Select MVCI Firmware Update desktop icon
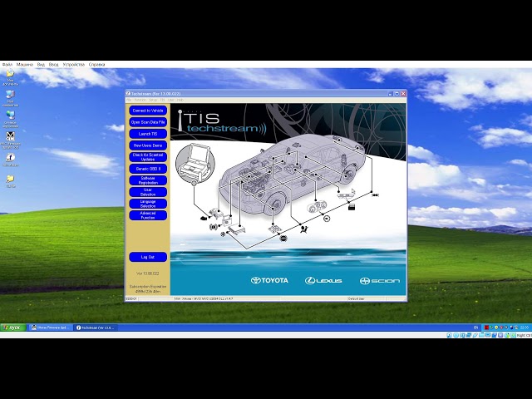Image resolution: width=532 pixels, height=399 pixels. [x=11, y=140]
